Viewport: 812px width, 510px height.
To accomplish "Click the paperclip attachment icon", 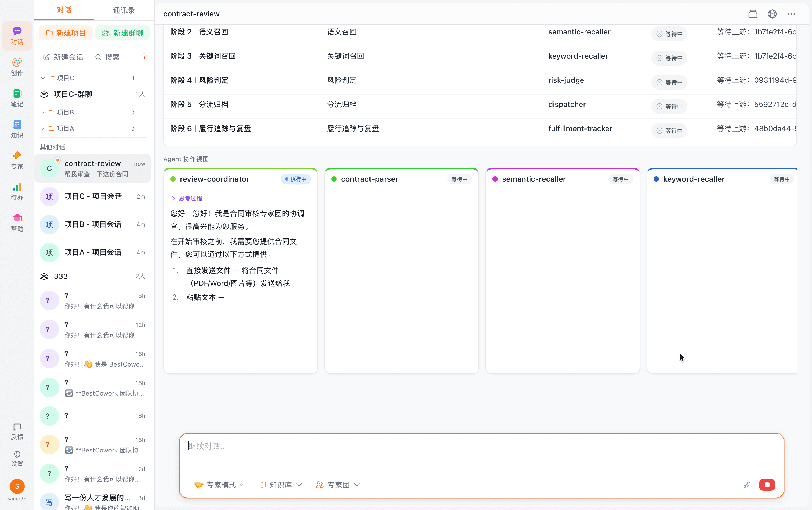I will [x=746, y=485].
